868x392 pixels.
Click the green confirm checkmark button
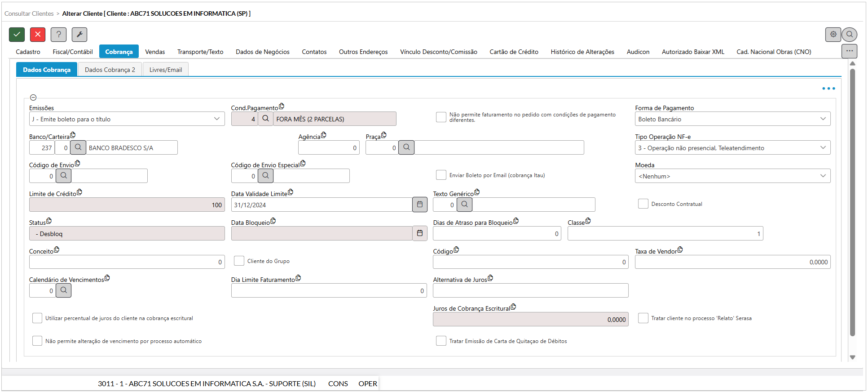tap(17, 34)
